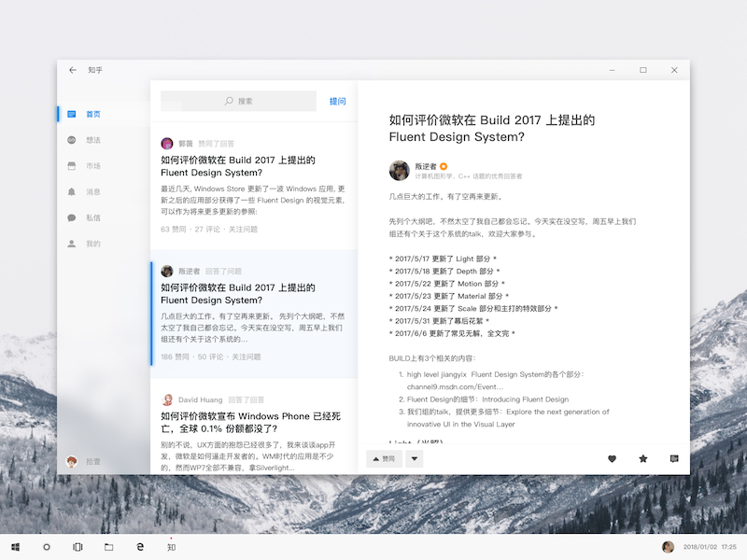The image size is (747, 560).
Task: Open 50 评论 comments link
Action: (211, 357)
